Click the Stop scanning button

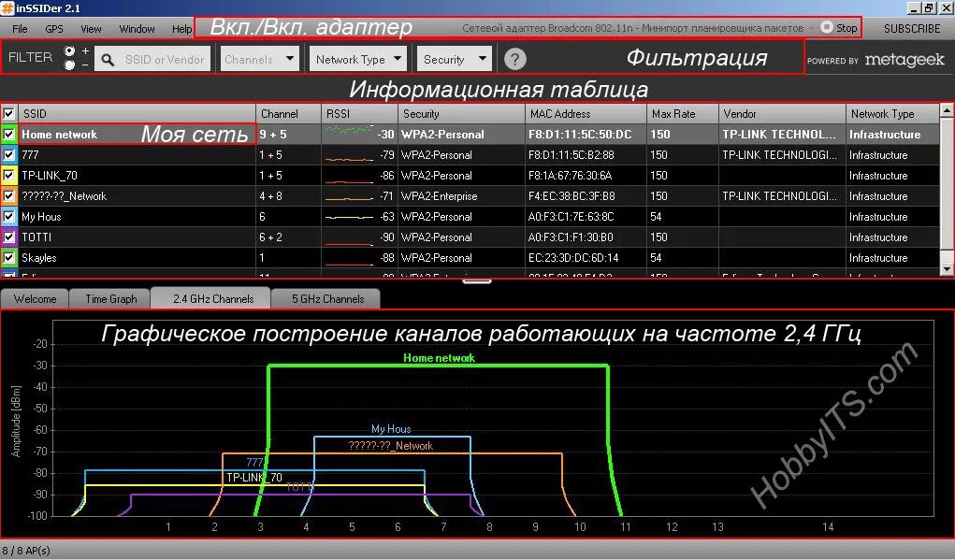pyautogui.click(x=839, y=27)
